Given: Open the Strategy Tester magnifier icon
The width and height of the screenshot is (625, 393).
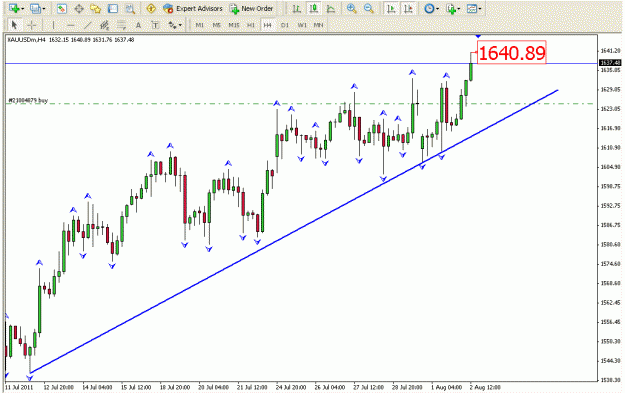Looking at the screenshot, I should (x=130, y=8).
